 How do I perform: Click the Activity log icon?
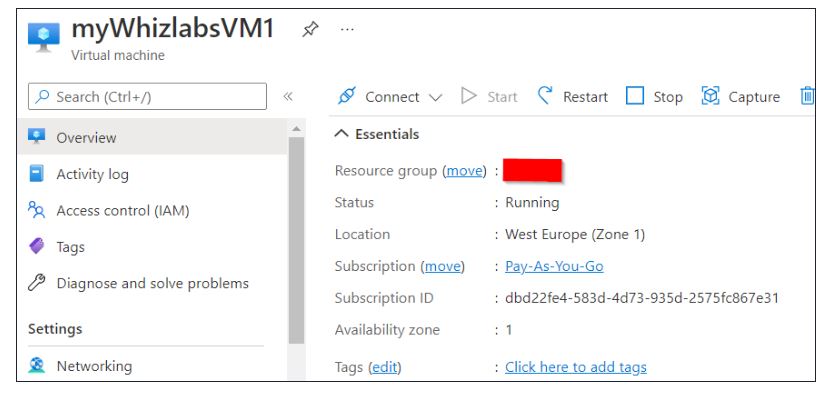36,173
